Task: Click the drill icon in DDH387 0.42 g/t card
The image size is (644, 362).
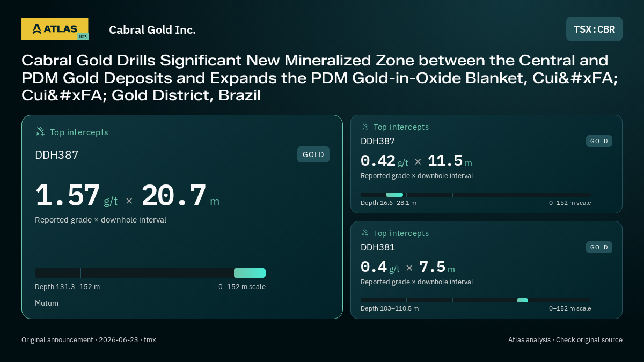Action: pyautogui.click(x=365, y=127)
